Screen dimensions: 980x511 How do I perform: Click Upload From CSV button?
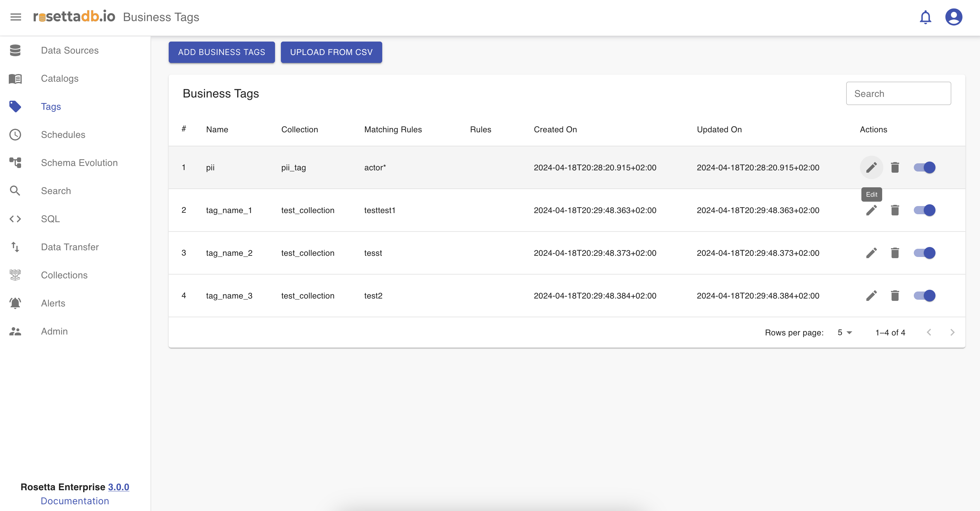(x=331, y=52)
